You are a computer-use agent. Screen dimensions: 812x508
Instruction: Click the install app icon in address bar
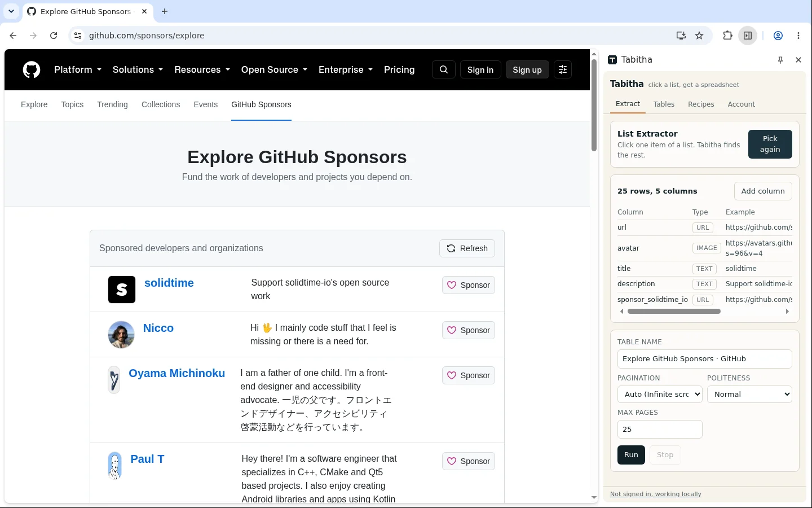coord(681,36)
